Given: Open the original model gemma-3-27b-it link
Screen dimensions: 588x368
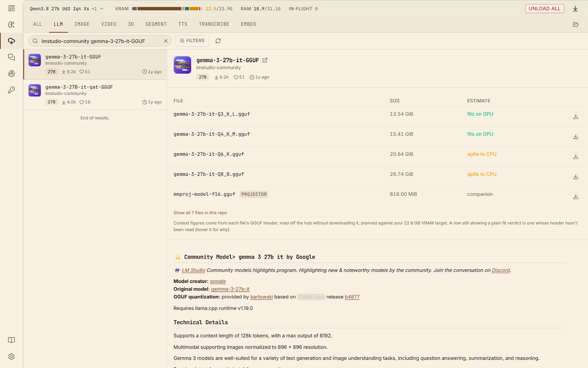Looking at the screenshot, I should pos(230,289).
